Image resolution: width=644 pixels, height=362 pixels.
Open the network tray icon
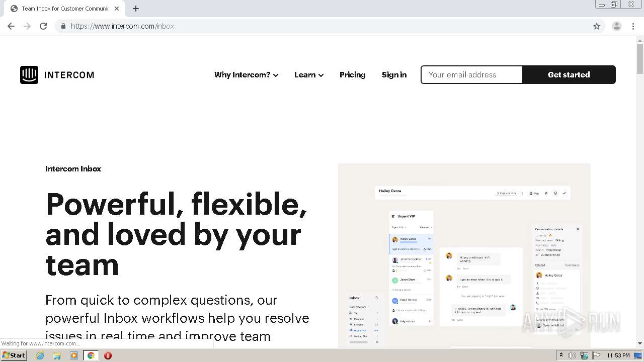pos(584,355)
